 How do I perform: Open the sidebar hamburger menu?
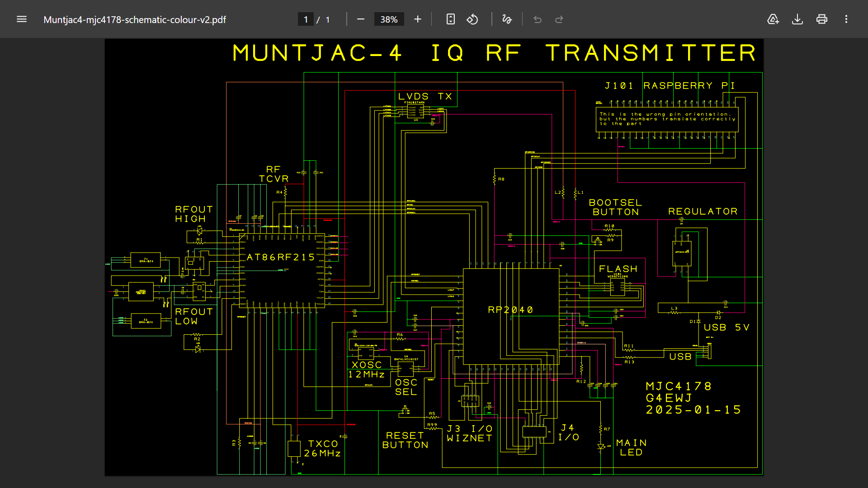22,19
